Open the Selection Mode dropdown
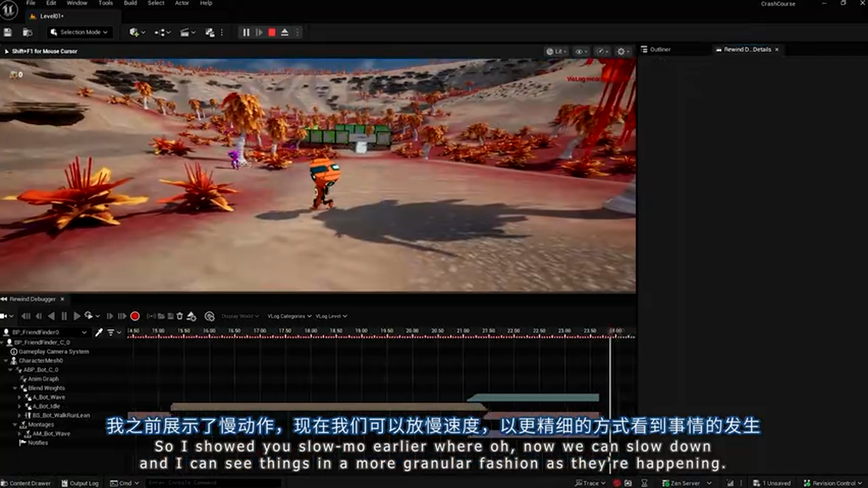Image resolution: width=868 pixels, height=488 pixels. click(x=78, y=32)
